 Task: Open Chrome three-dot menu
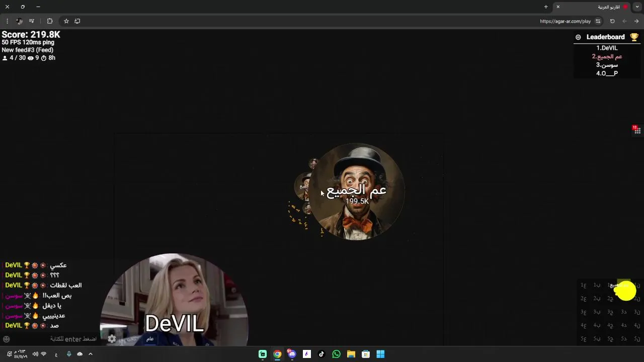(7, 21)
